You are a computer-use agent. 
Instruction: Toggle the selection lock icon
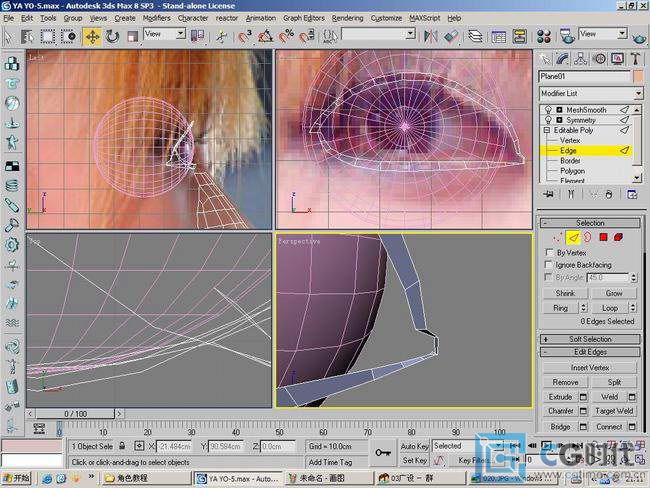pyautogui.click(x=122, y=446)
